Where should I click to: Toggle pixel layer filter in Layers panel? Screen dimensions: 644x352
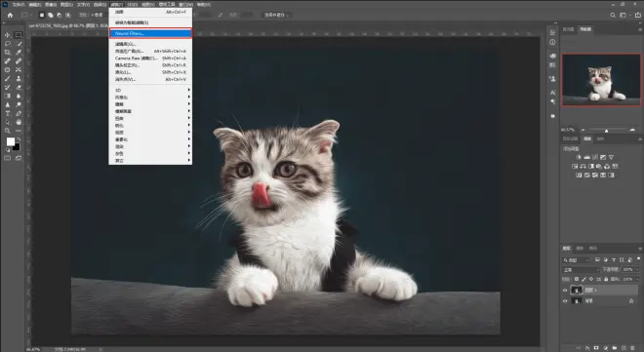(x=597, y=259)
